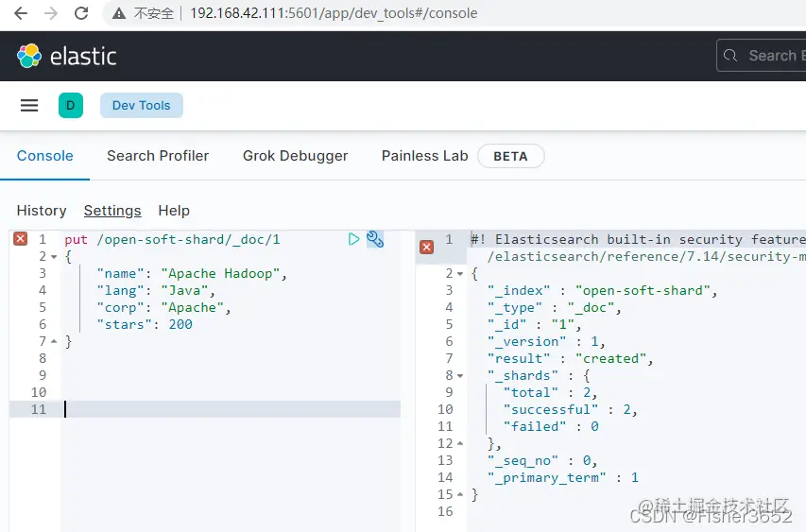Click the Search Elastic input field
806x532 pixels.
click(762, 56)
